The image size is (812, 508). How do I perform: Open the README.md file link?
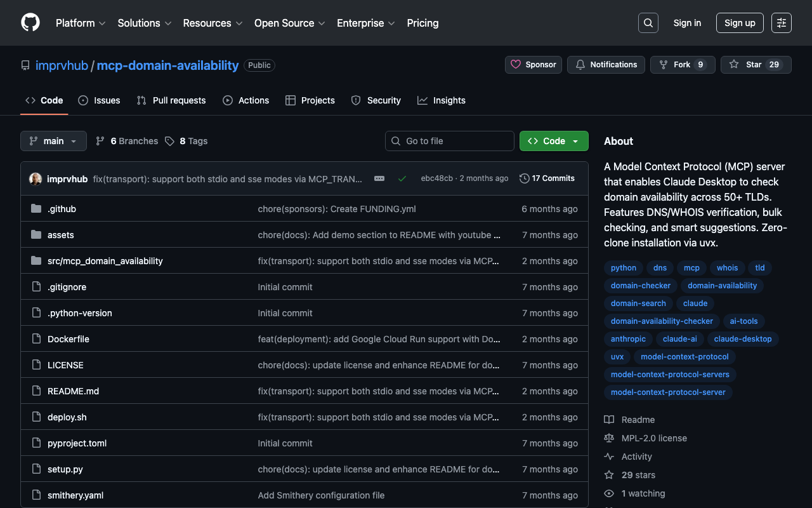coord(73,391)
